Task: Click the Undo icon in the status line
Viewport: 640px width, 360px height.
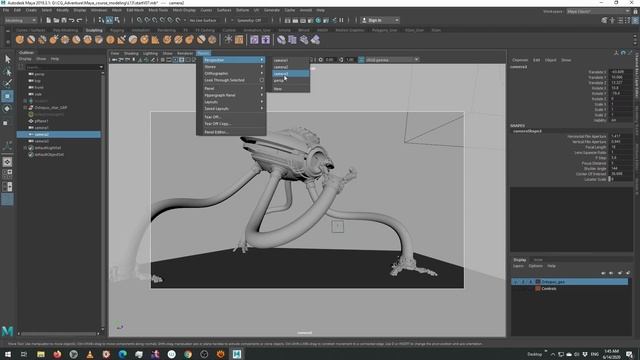Action: [72, 20]
